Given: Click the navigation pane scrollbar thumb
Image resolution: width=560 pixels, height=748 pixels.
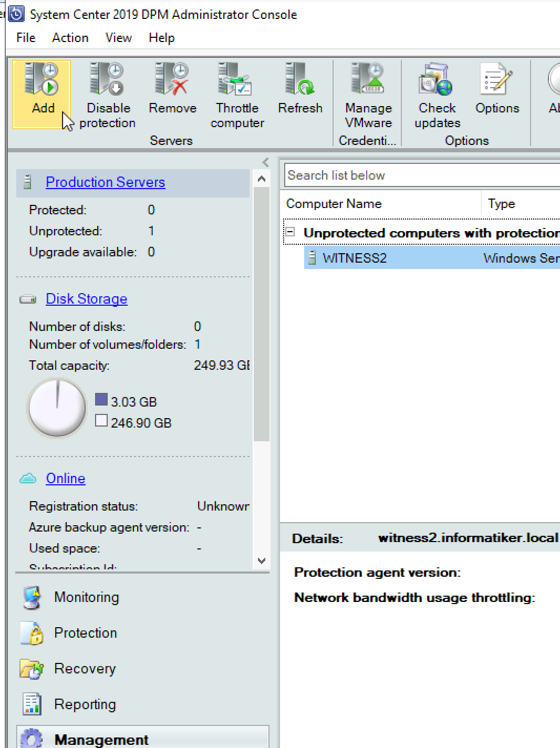Looking at the screenshot, I should (262, 314).
